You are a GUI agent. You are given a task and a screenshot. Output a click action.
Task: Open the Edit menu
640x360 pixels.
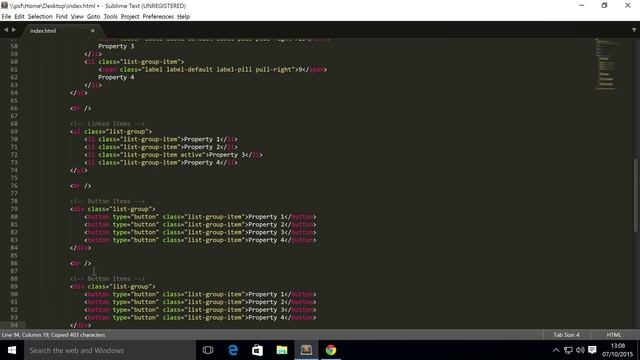[x=19, y=17]
